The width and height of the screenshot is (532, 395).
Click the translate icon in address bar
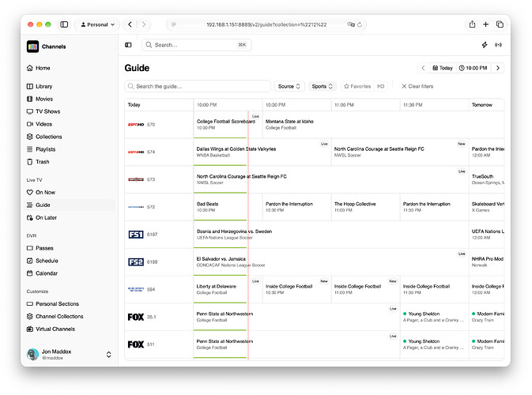(351, 24)
